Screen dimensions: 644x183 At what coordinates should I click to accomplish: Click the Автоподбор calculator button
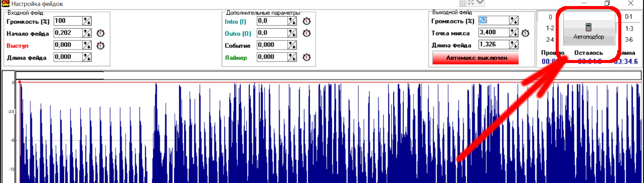pos(588,31)
